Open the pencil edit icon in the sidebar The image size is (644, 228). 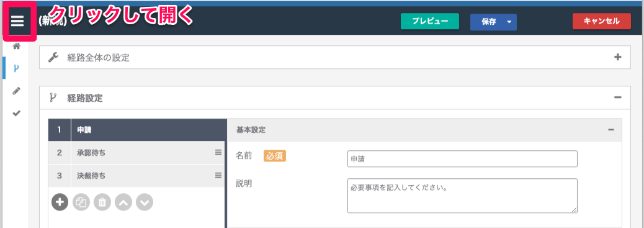pos(16,91)
